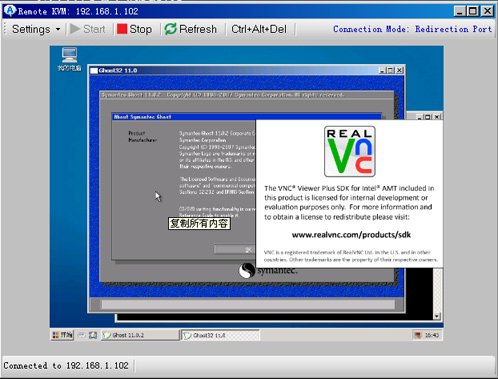Select the Ghost32 11.0 taskbar item
This screenshot has width=498, height=379.
pos(221,335)
